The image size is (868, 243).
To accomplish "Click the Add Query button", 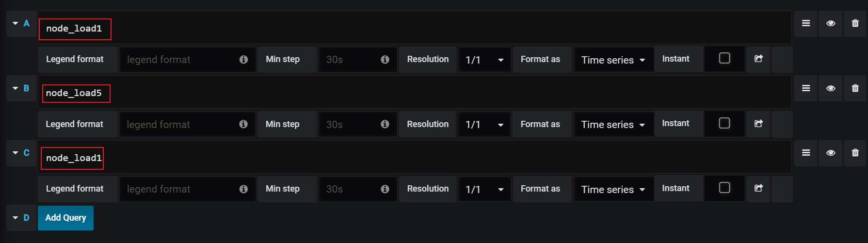I will pos(65,218).
